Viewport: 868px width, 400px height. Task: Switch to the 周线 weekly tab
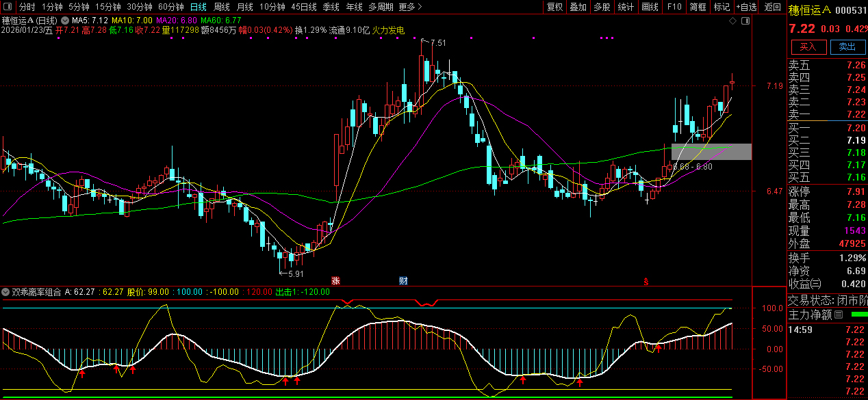click(221, 7)
